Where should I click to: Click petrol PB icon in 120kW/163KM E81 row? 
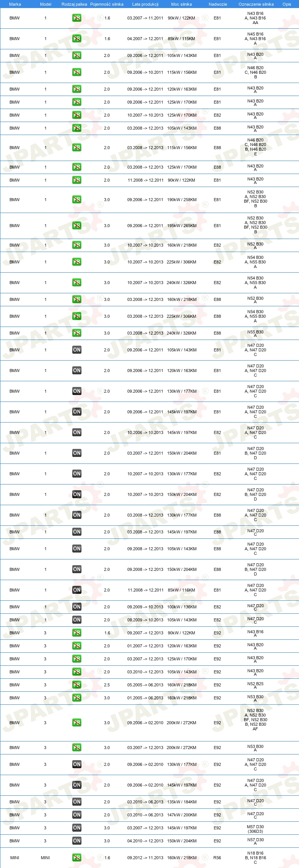coord(77,89)
